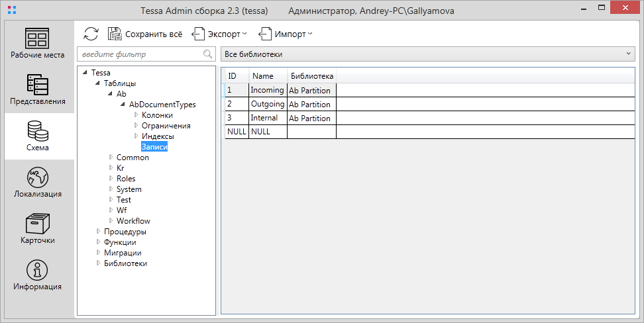
Task: Select the Outgoing cell in table
Action: (268, 104)
